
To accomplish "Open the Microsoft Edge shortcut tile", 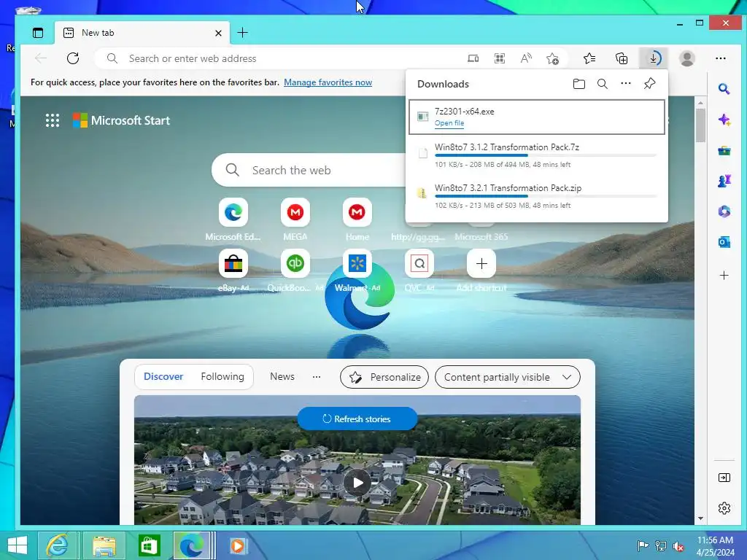I will tap(233, 212).
